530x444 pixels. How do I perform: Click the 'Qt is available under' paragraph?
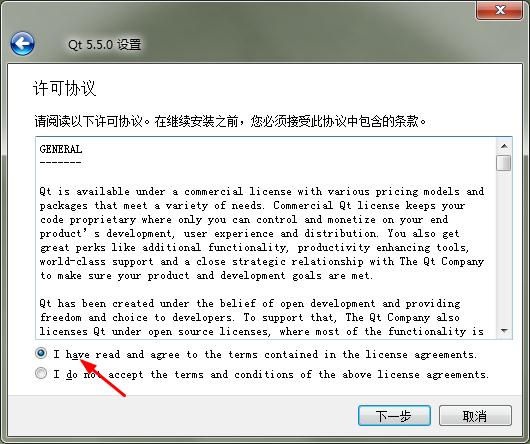coord(262,233)
